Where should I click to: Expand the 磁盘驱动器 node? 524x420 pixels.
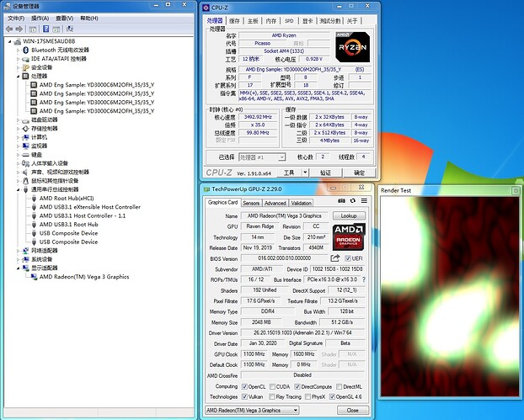point(18,120)
